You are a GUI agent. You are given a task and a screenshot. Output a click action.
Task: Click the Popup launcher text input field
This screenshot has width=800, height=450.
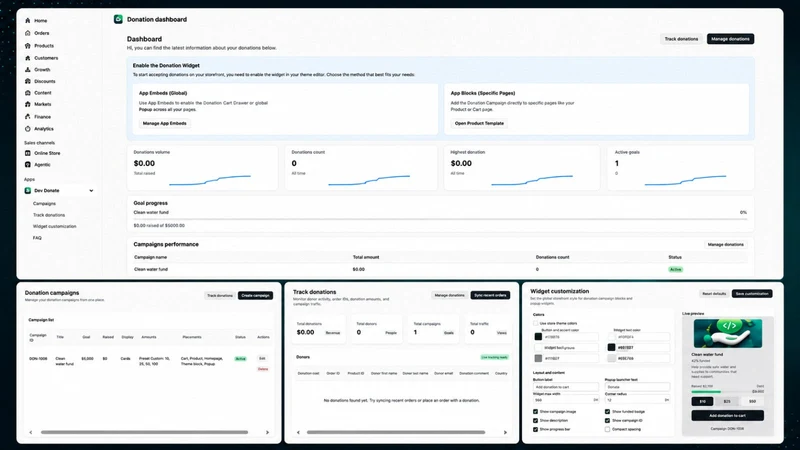pos(637,387)
